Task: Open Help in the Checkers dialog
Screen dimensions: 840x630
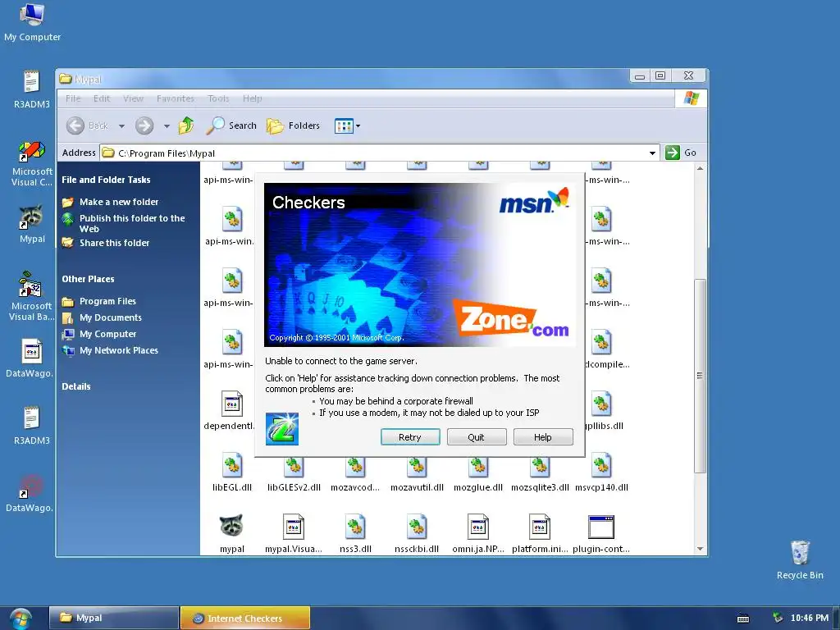Action: pos(543,437)
